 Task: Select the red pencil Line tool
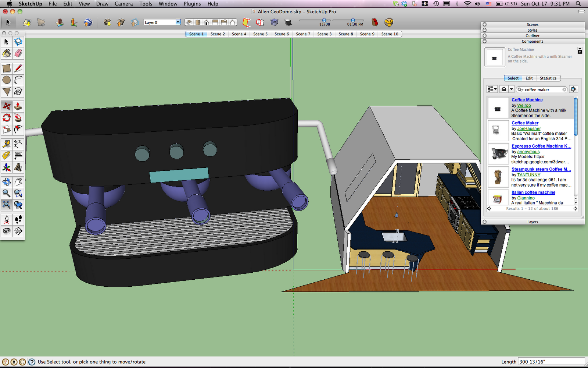(18, 68)
